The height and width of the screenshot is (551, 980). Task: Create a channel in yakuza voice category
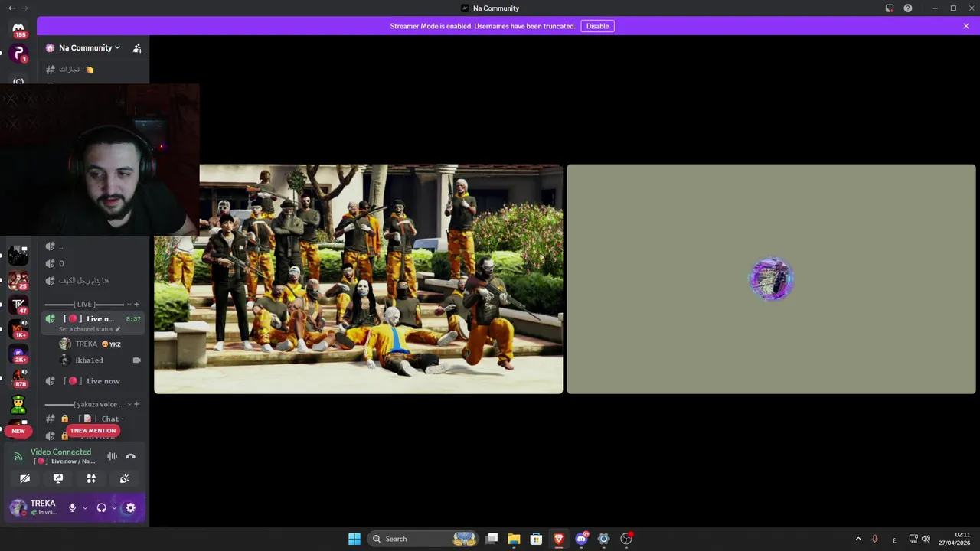(x=137, y=404)
